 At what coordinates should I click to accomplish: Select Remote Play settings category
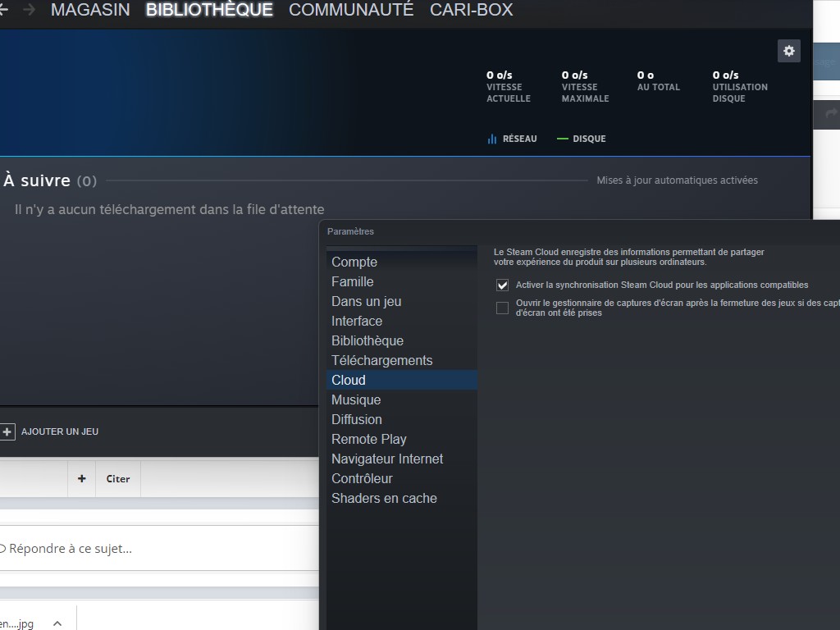[x=401, y=440]
